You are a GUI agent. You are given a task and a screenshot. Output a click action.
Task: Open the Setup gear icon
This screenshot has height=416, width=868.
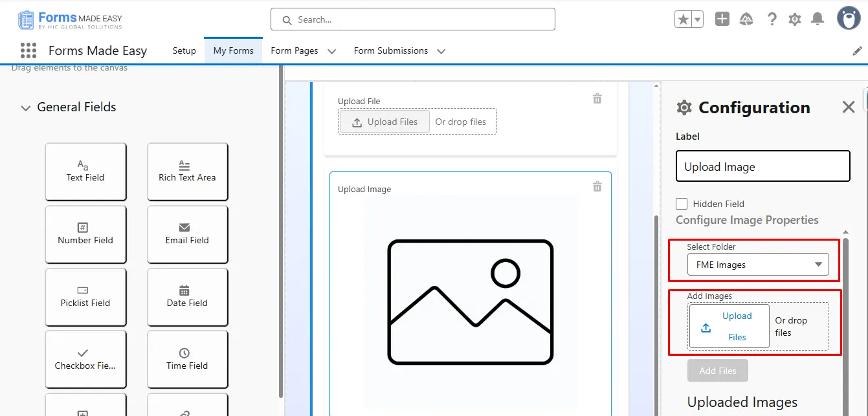[795, 19]
